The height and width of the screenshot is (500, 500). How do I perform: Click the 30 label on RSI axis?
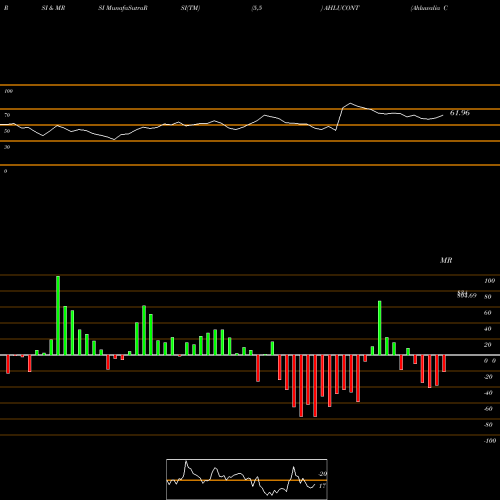pyautogui.click(x=7, y=147)
